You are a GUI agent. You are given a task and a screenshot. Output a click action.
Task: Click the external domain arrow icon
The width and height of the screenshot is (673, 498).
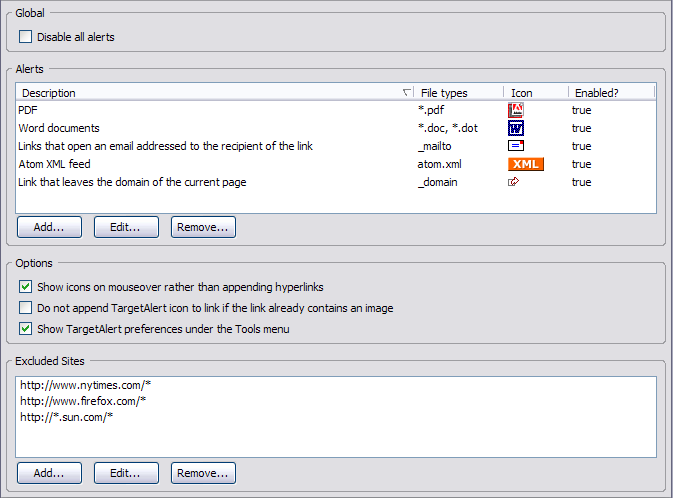coord(514,182)
